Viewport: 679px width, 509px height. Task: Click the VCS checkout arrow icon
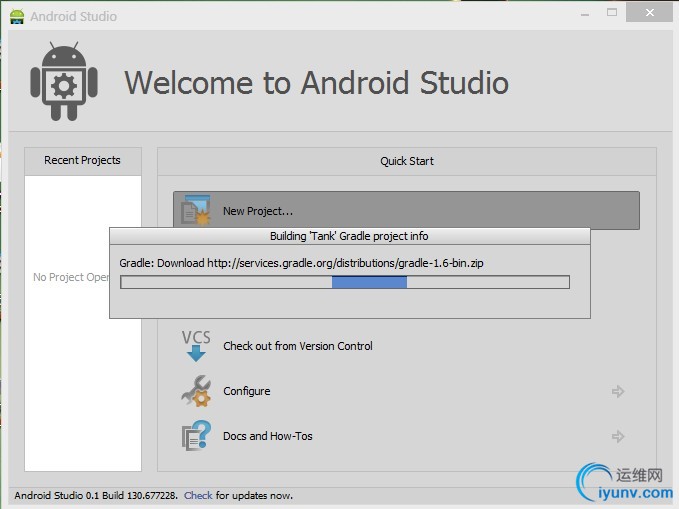coord(196,346)
